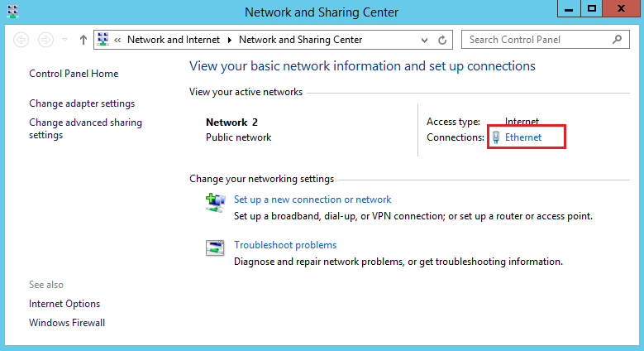Click Set up a new connection or network

tap(312, 200)
